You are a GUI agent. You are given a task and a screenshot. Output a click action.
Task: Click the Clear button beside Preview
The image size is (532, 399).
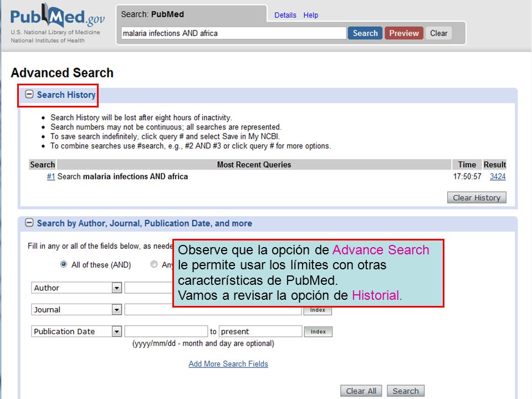coord(438,33)
